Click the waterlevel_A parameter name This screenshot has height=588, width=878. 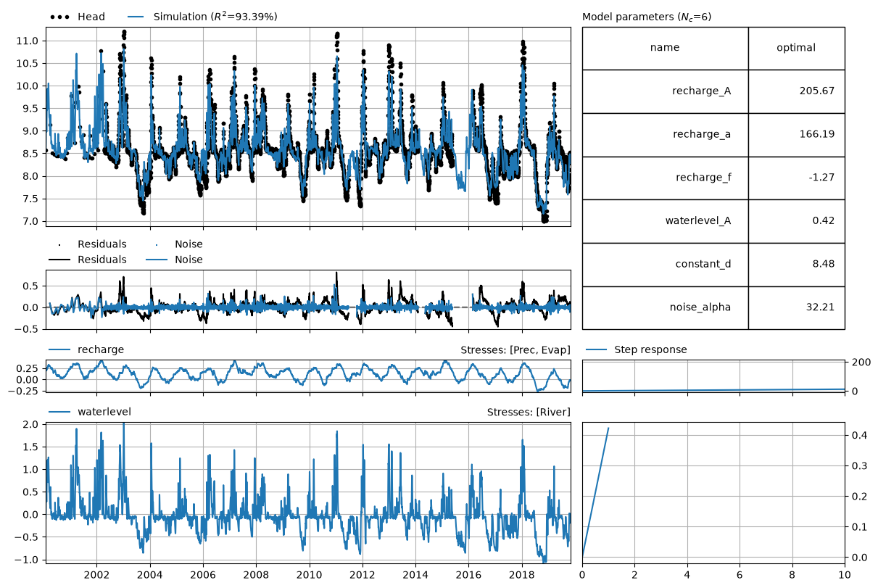tap(698, 221)
